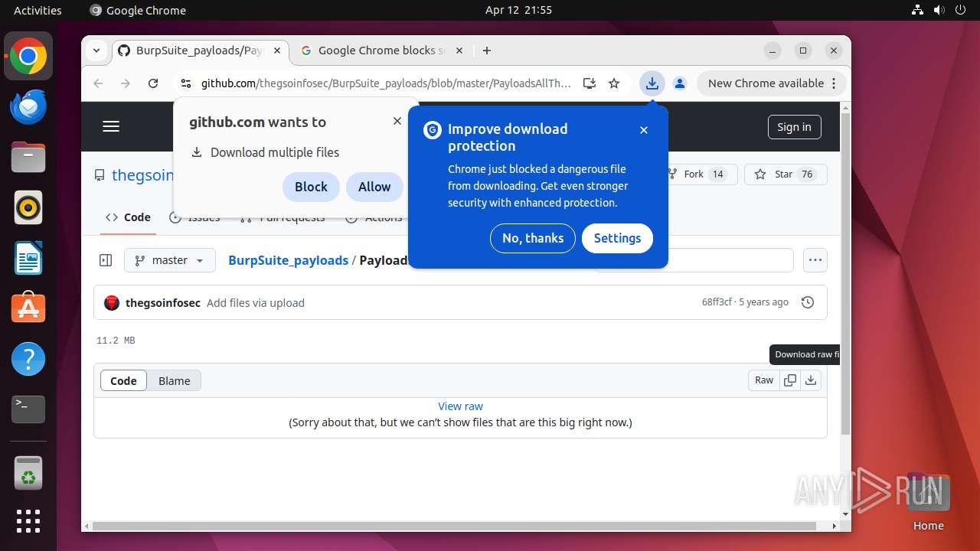Open LibreOffice Writer from the dock

[x=28, y=258]
